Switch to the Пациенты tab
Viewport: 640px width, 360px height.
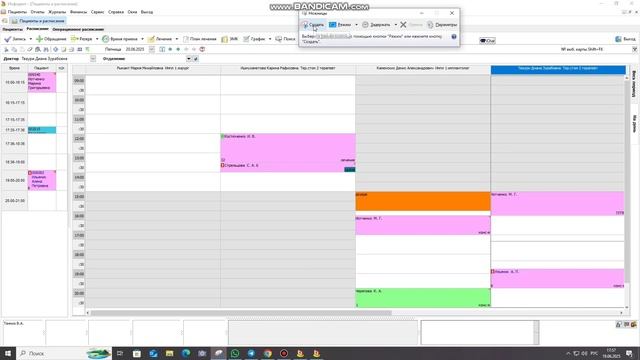click(12, 29)
